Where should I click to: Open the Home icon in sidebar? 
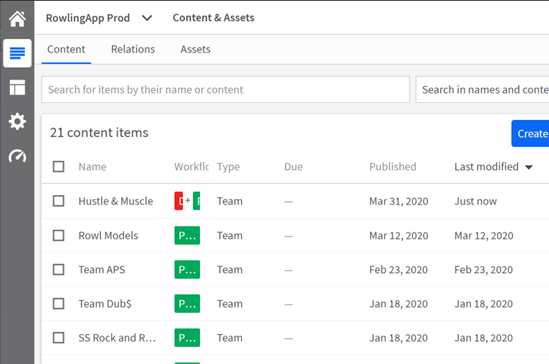click(x=17, y=19)
